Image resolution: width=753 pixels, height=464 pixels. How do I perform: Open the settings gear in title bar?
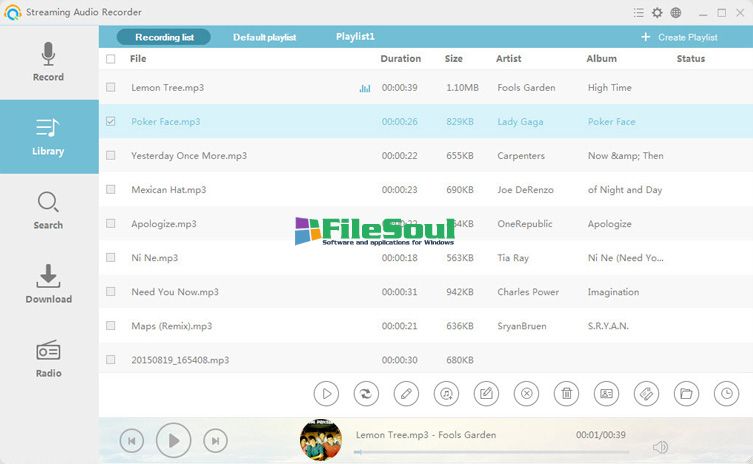(x=657, y=12)
